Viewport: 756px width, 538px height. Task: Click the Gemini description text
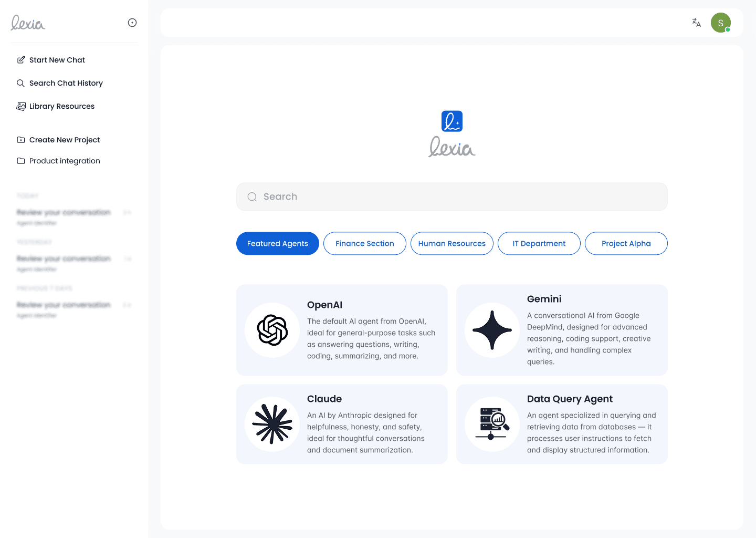pos(589,338)
